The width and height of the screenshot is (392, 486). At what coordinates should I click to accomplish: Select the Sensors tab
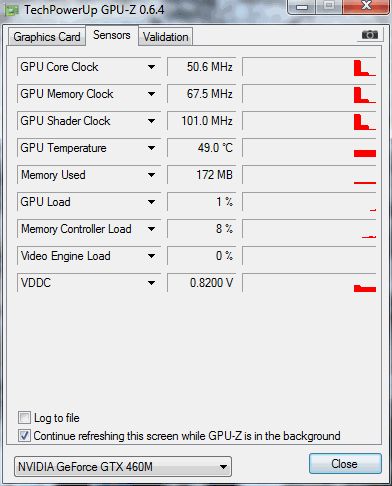click(x=112, y=35)
